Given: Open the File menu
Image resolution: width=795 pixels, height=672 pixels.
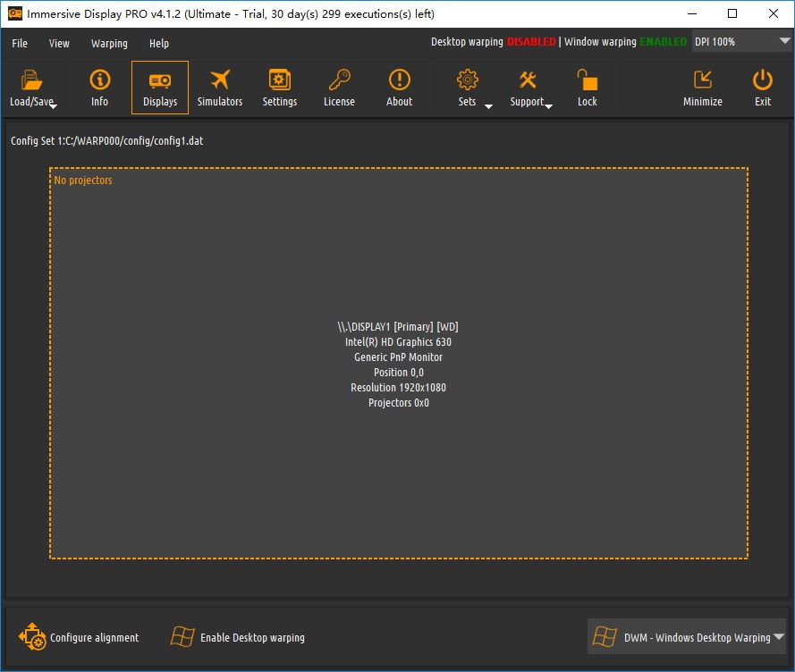Looking at the screenshot, I should coord(20,43).
